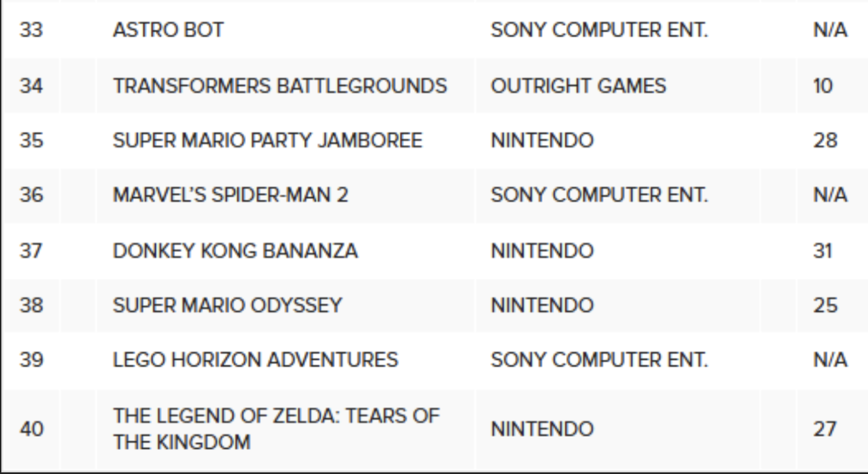Click SONY COMPUTER ENT. in Astro Bot row
The height and width of the screenshot is (474, 868).
[599, 30]
